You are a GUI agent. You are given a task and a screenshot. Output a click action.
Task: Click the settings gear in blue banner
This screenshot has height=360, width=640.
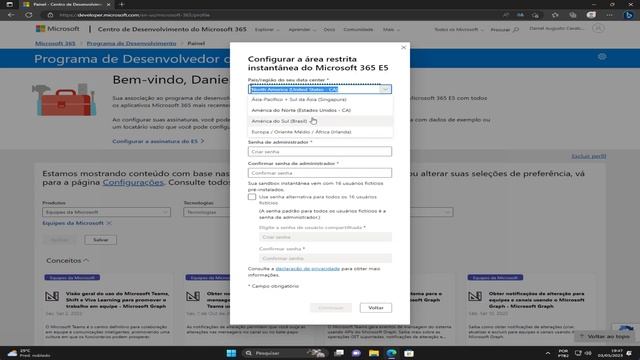[602, 57]
